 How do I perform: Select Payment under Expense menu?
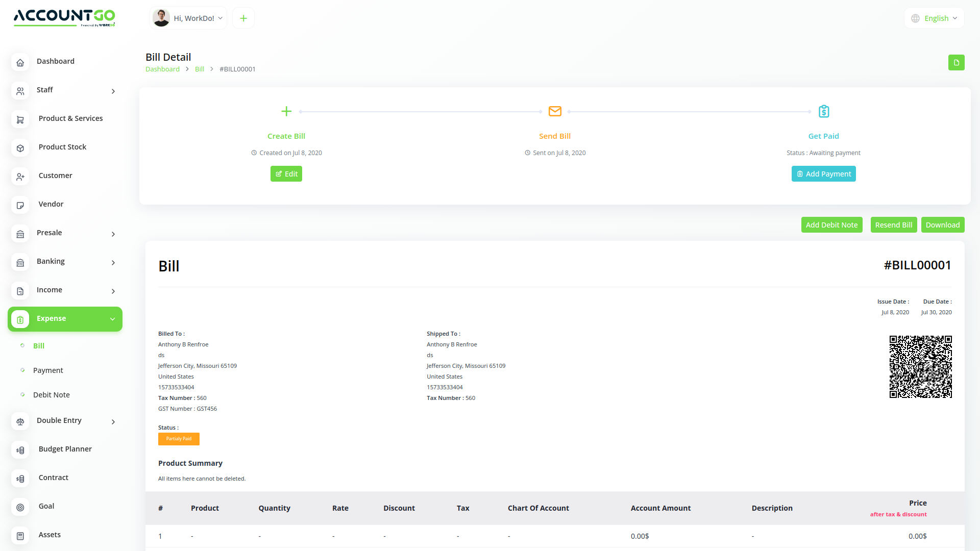[48, 370]
